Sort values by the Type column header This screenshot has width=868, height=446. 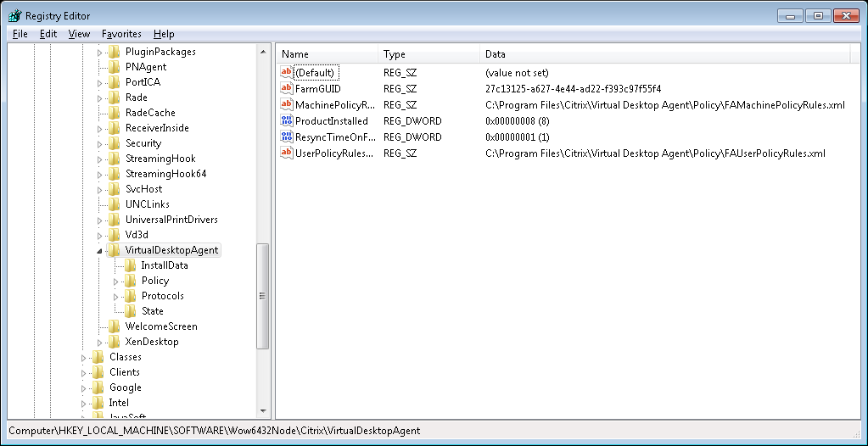coord(429,54)
